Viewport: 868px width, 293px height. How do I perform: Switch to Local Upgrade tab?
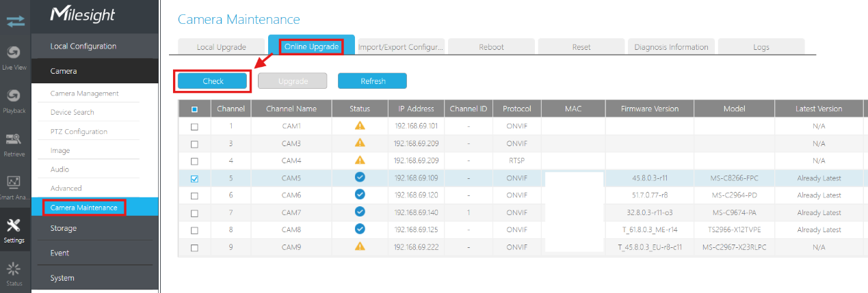[x=221, y=47]
